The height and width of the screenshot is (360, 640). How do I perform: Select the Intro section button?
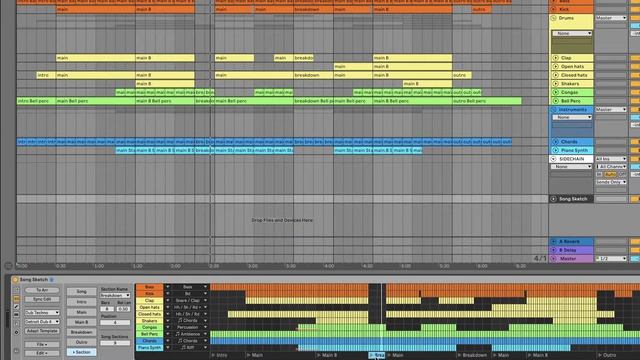pos(82,302)
